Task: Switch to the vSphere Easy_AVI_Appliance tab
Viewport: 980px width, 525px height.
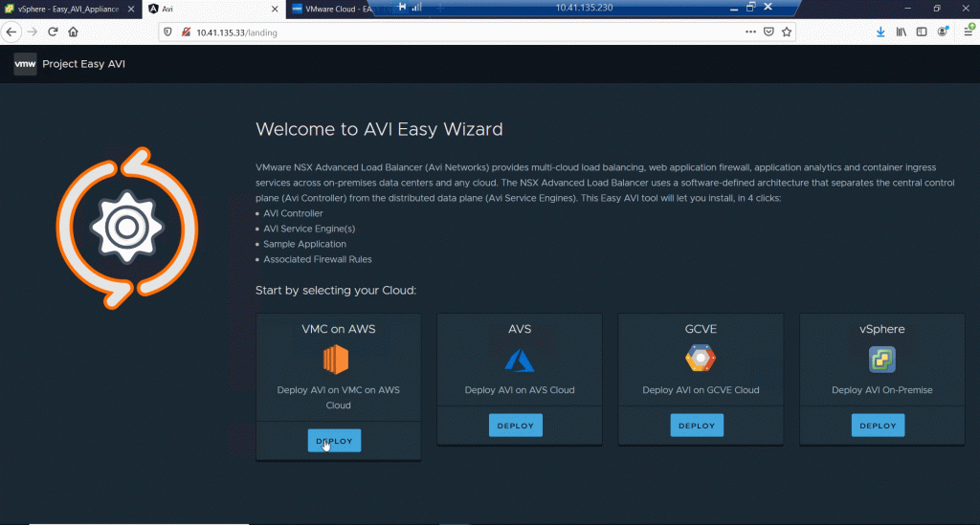Action: point(69,9)
